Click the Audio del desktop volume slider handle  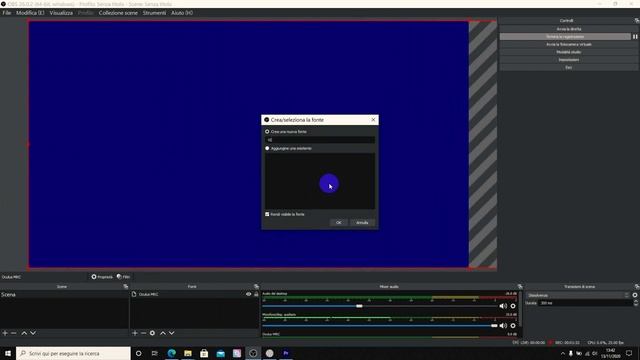click(x=359, y=306)
